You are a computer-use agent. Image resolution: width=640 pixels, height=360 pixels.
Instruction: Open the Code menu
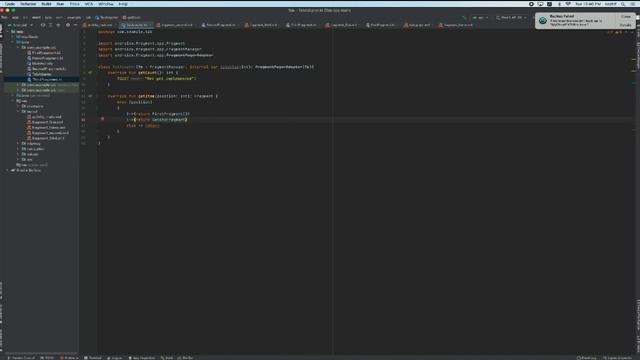pos(9,4)
